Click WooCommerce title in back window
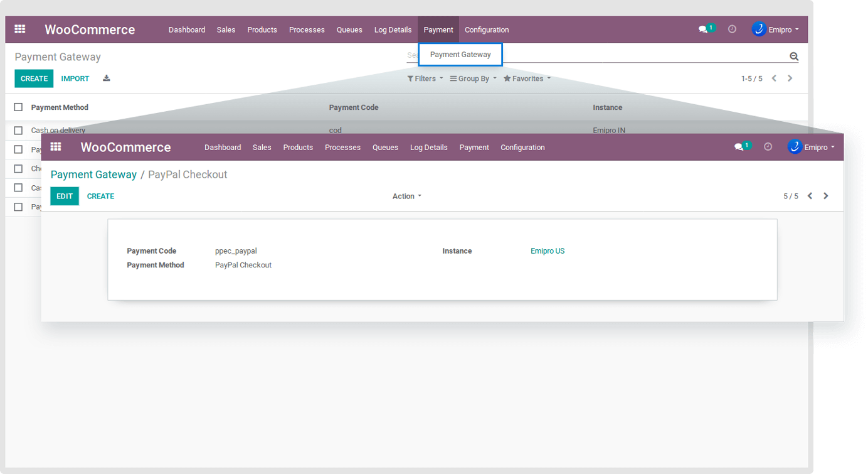Viewport: 868px width, 474px height. point(90,30)
